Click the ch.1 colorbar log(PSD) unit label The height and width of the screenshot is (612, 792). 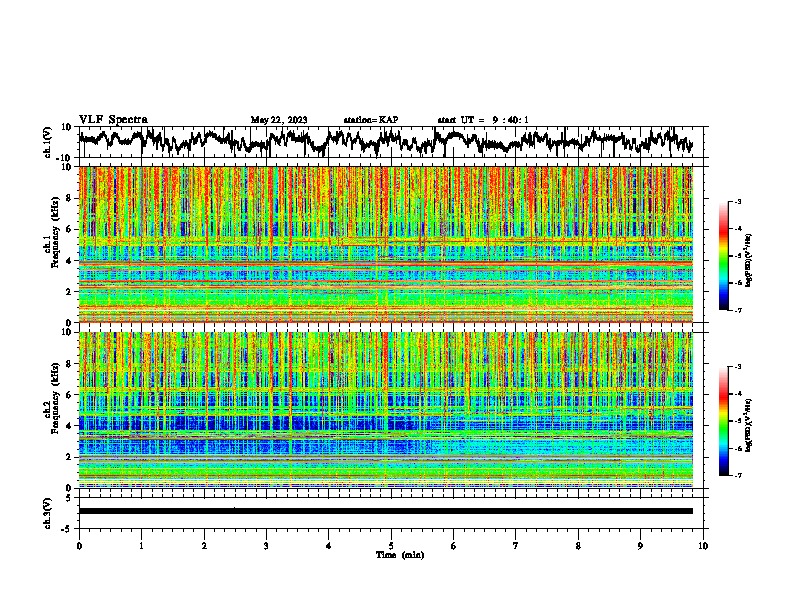tap(749, 261)
